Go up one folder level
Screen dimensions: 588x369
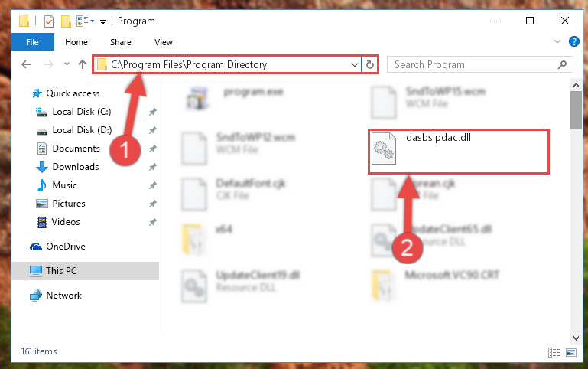coord(83,64)
